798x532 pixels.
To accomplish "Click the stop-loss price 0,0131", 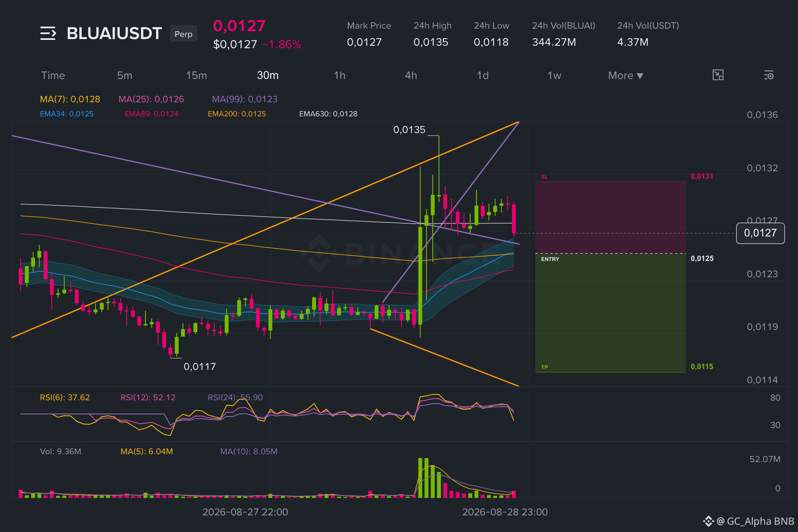I will 702,176.
